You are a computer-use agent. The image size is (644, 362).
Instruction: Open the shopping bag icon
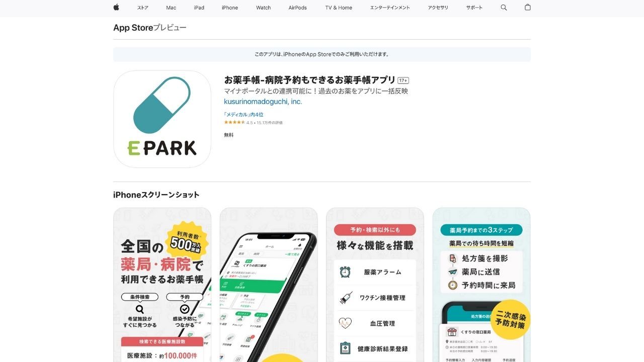coord(527,8)
